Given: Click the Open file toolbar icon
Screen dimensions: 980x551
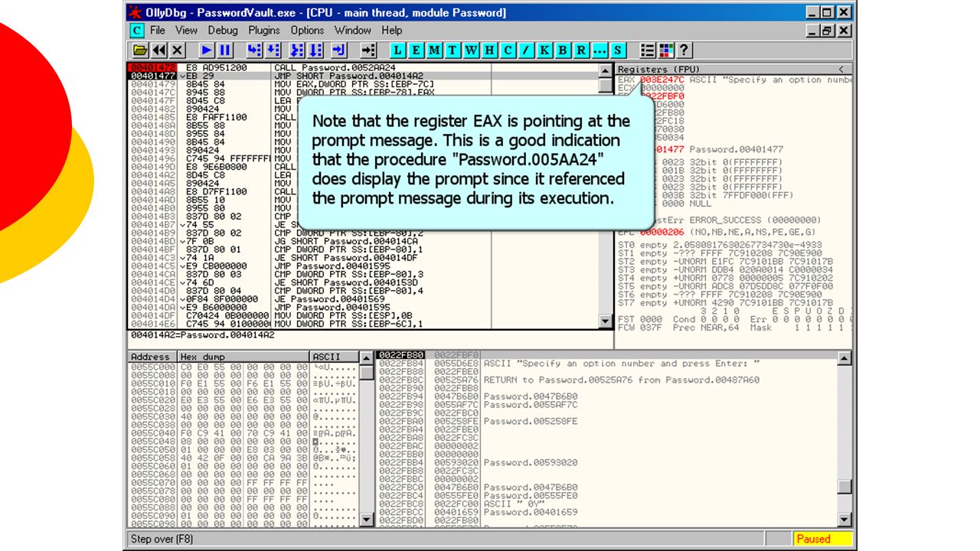Looking at the screenshot, I should tap(140, 51).
